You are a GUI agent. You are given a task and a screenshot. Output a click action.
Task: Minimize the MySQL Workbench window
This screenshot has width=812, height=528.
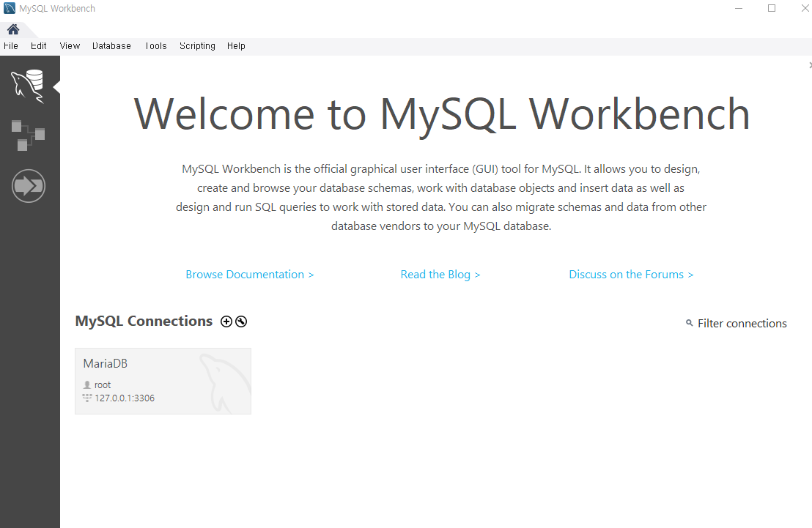pyautogui.click(x=739, y=8)
